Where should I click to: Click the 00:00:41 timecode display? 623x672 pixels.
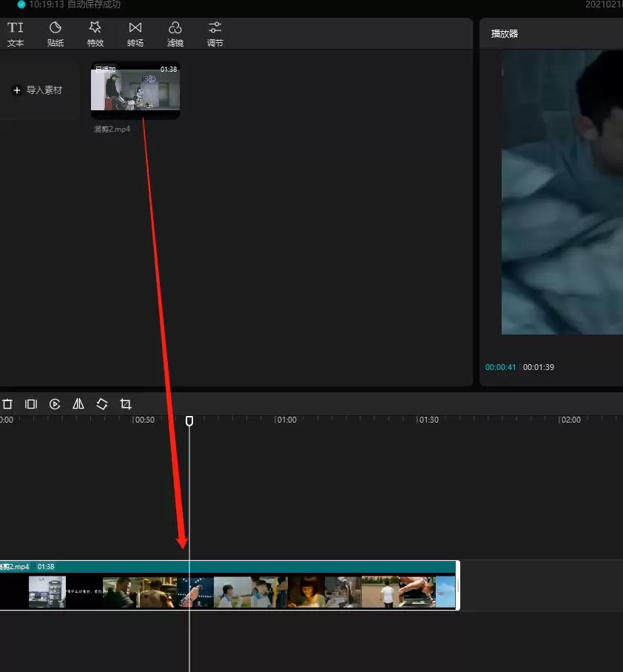click(x=499, y=366)
